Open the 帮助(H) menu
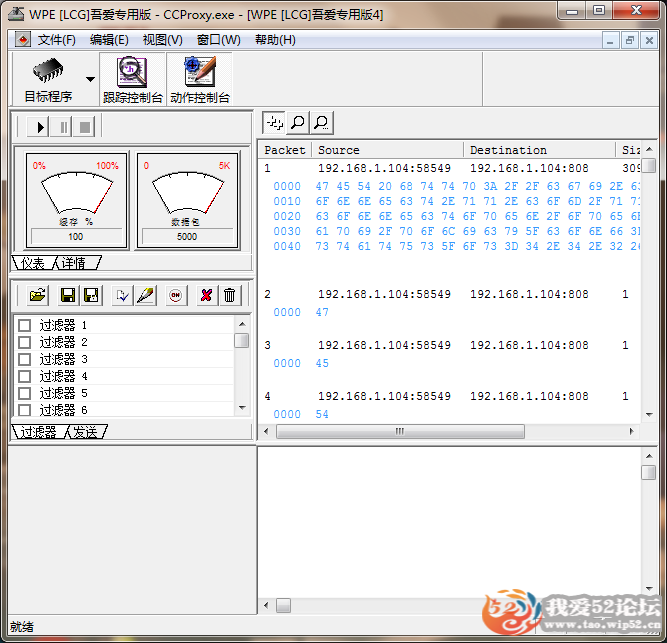The image size is (667, 643). coord(275,40)
